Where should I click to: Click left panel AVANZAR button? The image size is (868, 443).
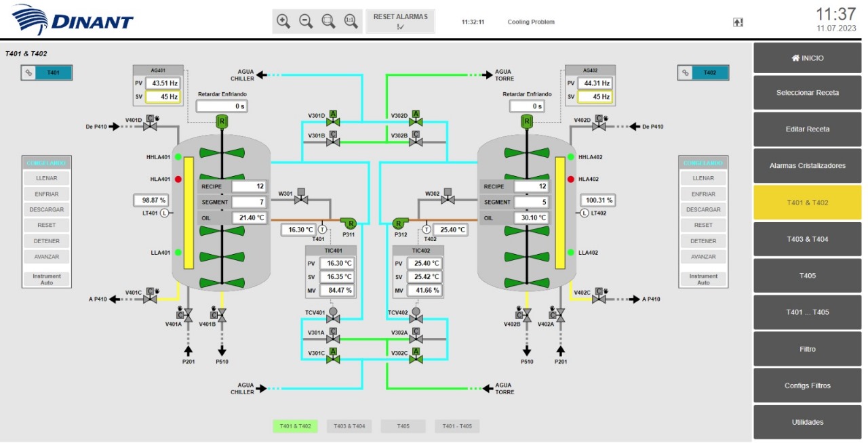point(46,257)
